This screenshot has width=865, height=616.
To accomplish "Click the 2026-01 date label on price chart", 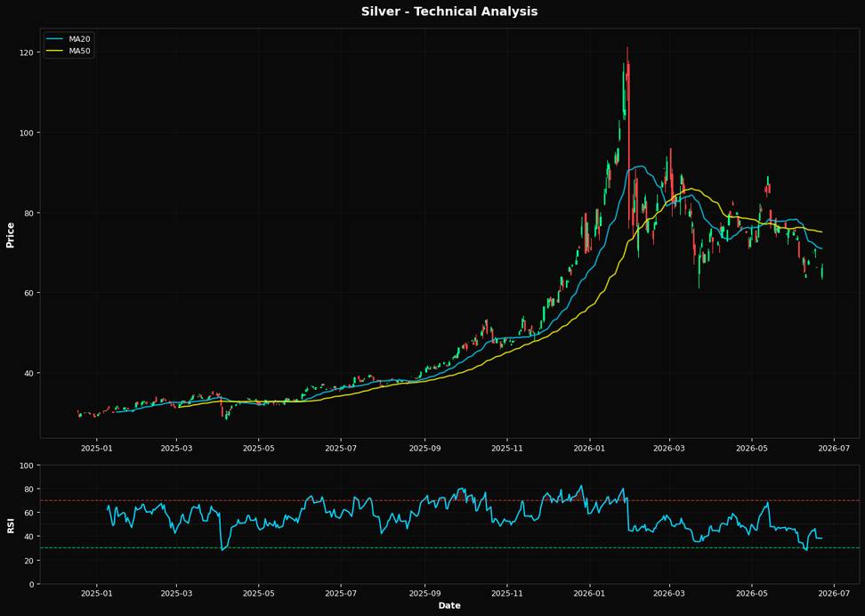I will 589,448.
